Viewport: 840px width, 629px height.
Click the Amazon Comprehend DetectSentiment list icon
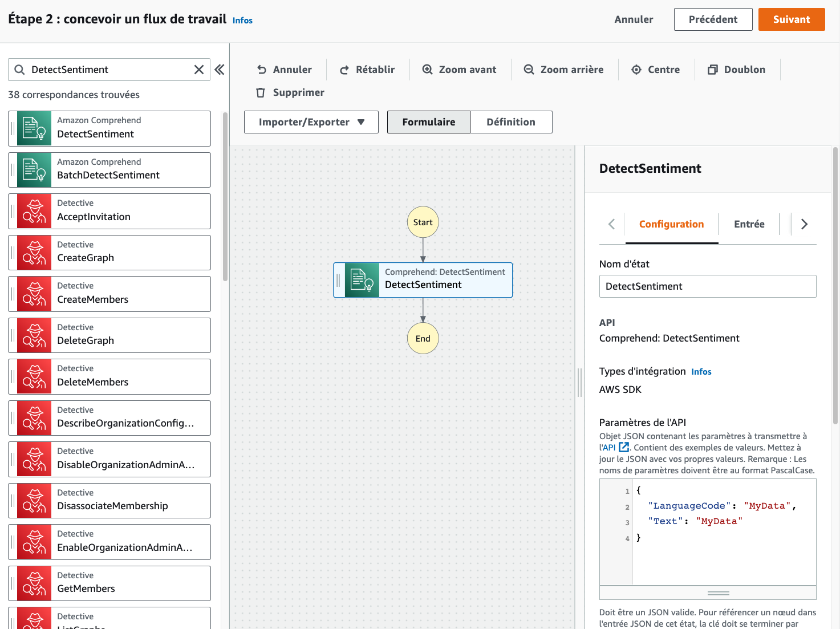coord(34,128)
